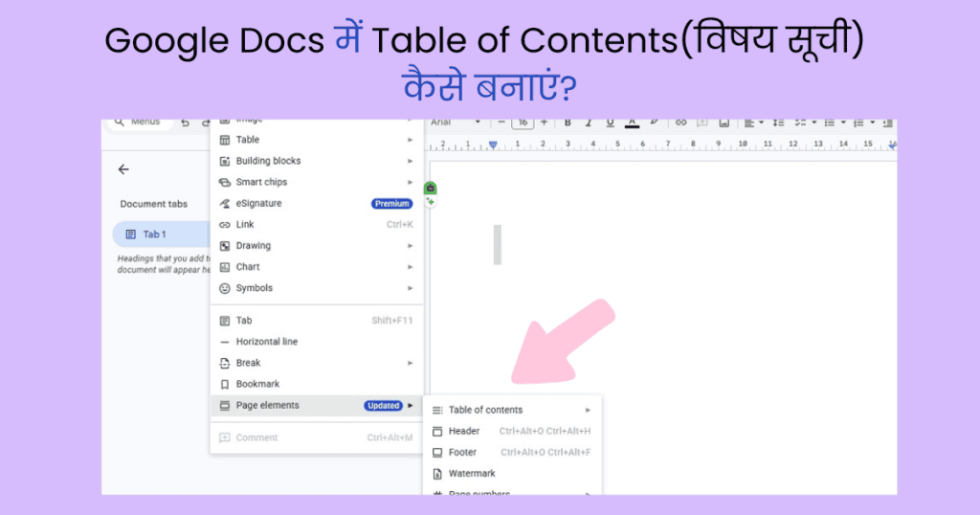Screen dimensions: 980x515
Task: Click the Bookmark icon
Action: coord(224,385)
